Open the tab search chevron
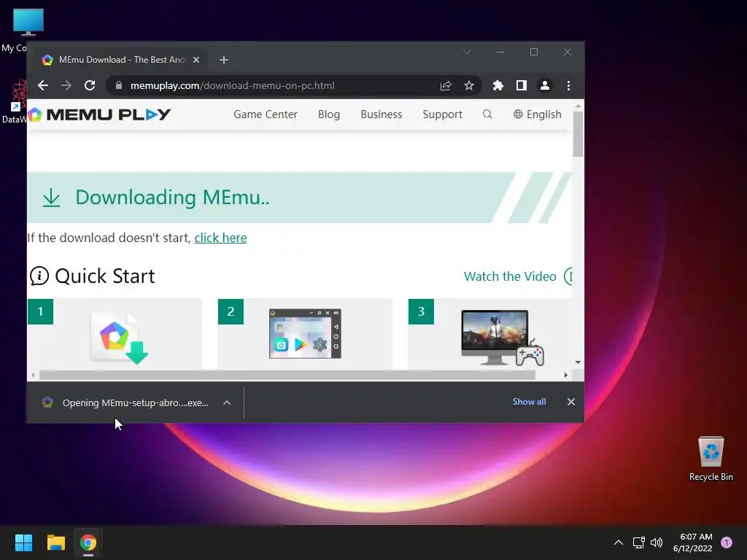 click(467, 52)
